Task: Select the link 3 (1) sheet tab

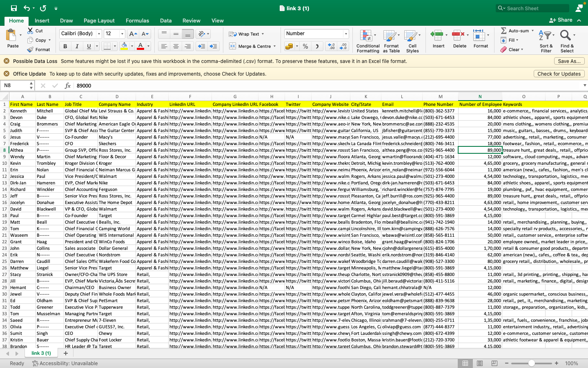Action: [x=41, y=353]
